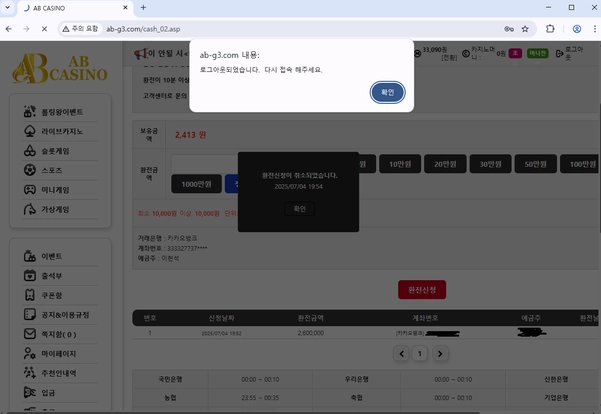This screenshot has width=601, height=414.
Task: Open the browser extensions puzzle icon
Action: coord(550,30)
